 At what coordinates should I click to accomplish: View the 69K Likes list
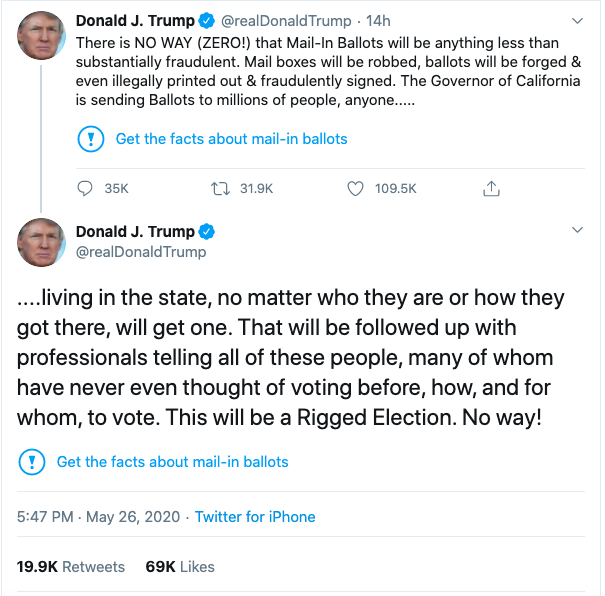(x=180, y=566)
